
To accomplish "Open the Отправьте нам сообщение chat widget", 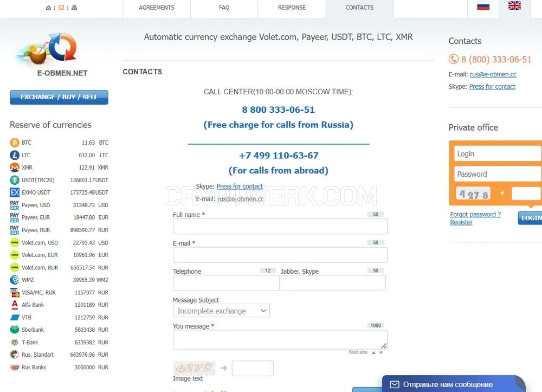I will tap(454, 384).
